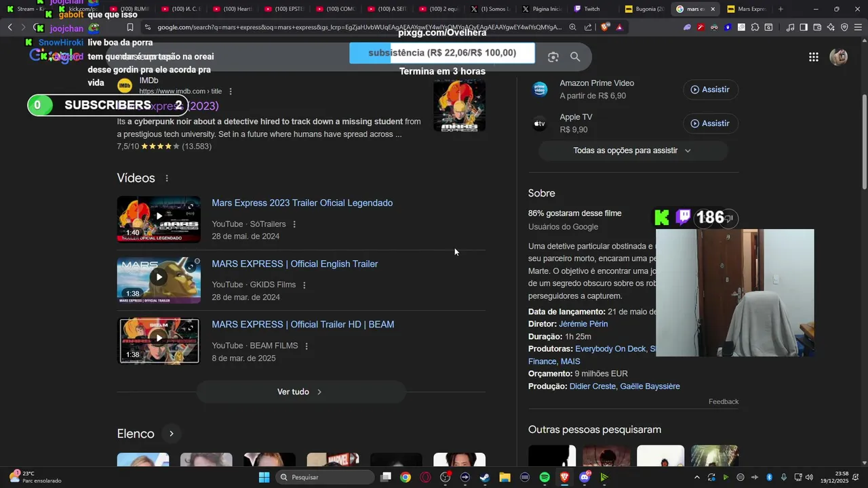
Task: Open director Jérémie Périn link
Action: coord(583,324)
